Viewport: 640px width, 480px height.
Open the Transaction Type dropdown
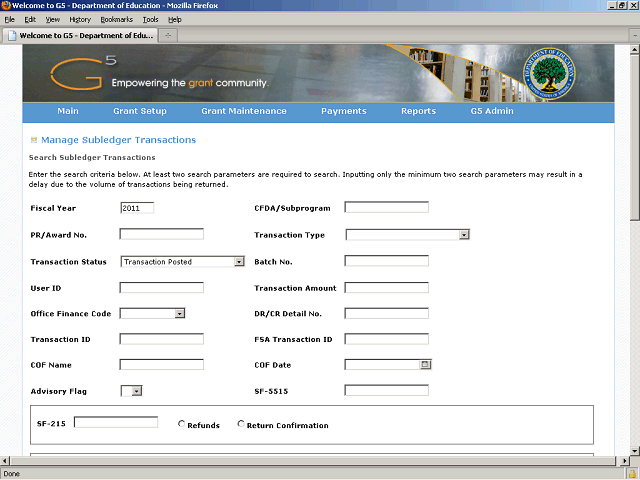[464, 235]
